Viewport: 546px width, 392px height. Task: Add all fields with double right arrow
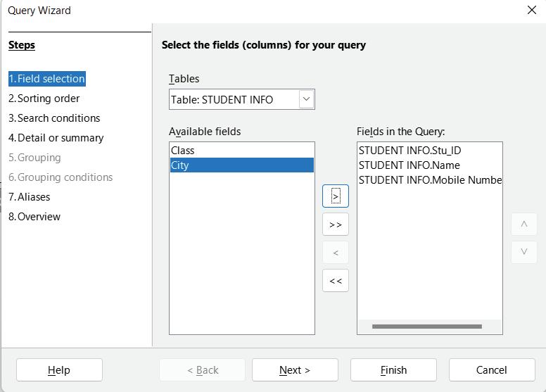click(x=336, y=225)
